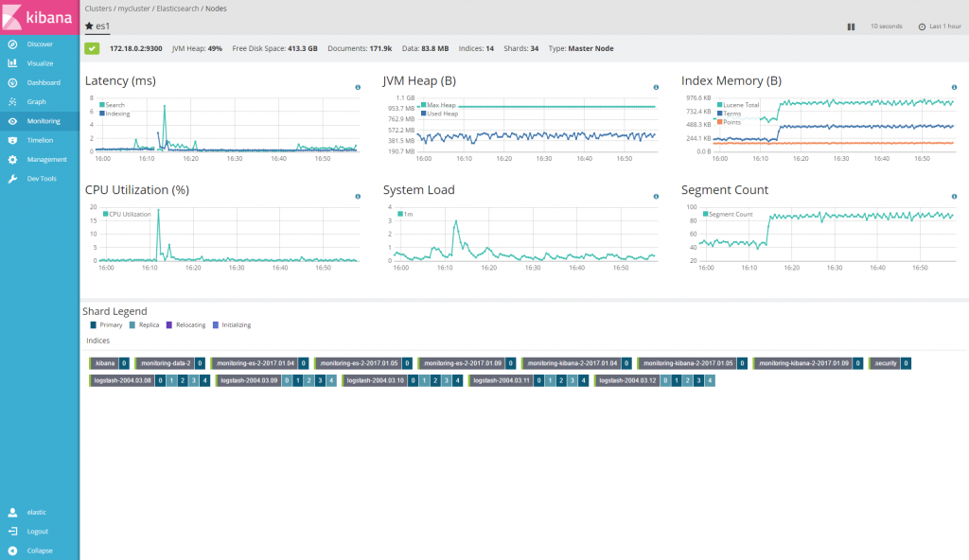The image size is (969, 560).
Task: Open the Graph network icon
Action: pos(12,102)
